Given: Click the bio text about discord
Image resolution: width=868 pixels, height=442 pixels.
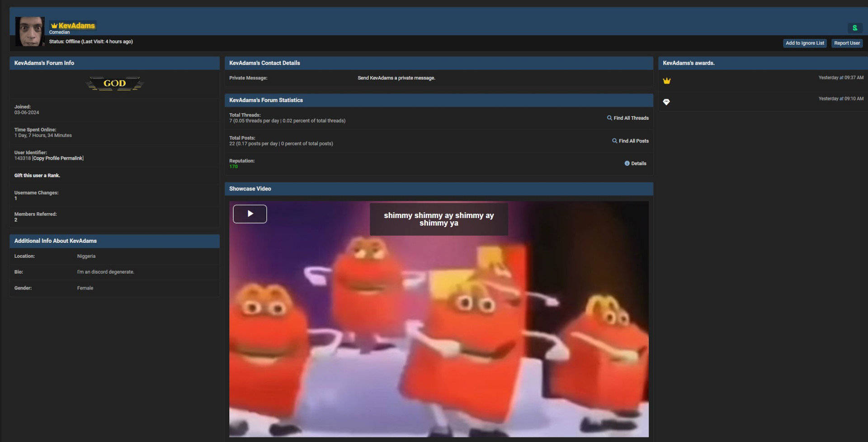Looking at the screenshot, I should 105,272.
